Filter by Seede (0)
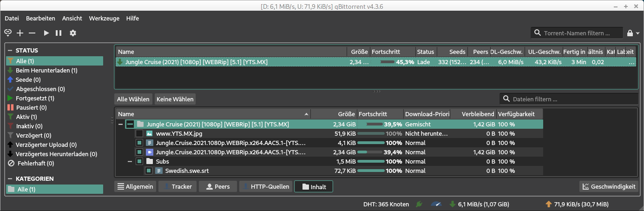644x211 pixels. coord(54,79)
